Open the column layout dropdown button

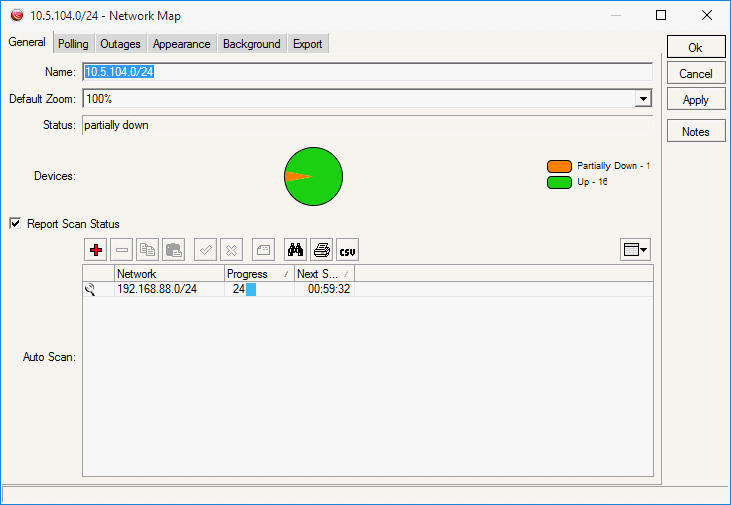635,249
